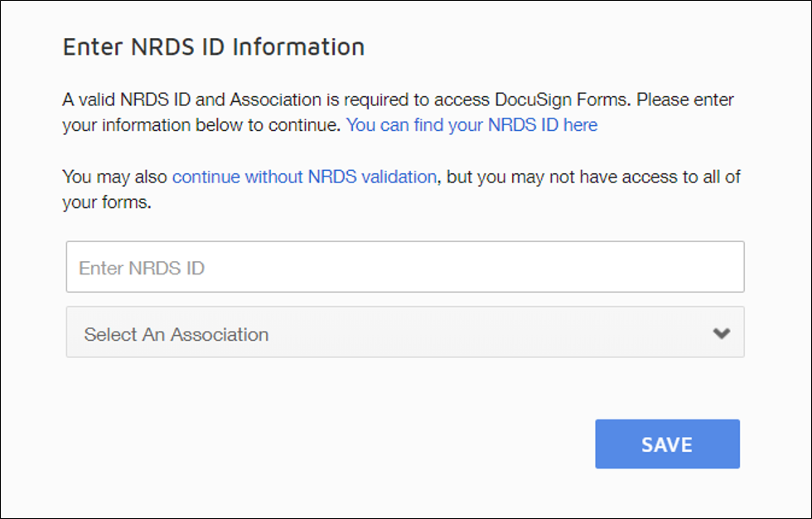This screenshot has height=519, width=812.
Task: Click the 'Select An Association' placeholder text
Action: 176,334
